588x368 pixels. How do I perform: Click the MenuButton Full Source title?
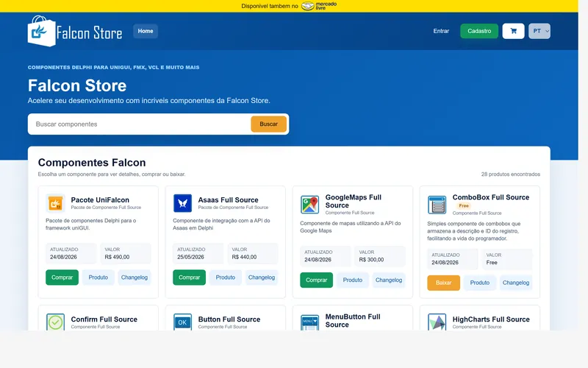click(x=353, y=321)
